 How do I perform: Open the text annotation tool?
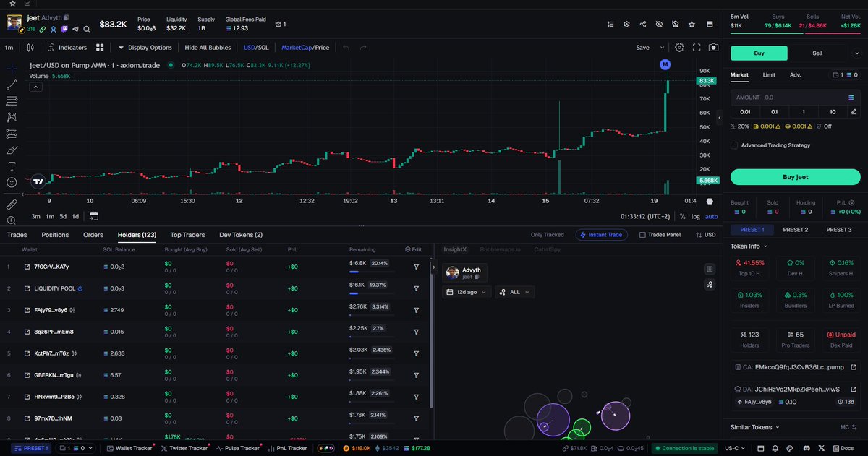click(x=12, y=166)
